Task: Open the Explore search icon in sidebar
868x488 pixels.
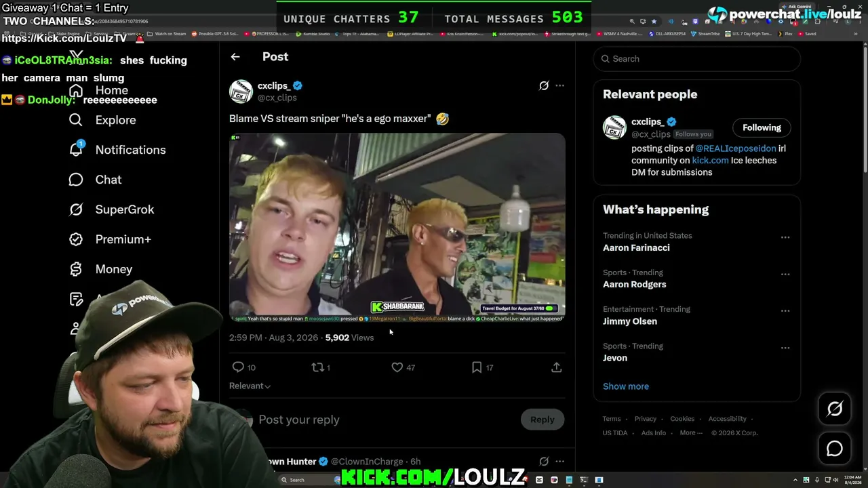Action: point(76,120)
